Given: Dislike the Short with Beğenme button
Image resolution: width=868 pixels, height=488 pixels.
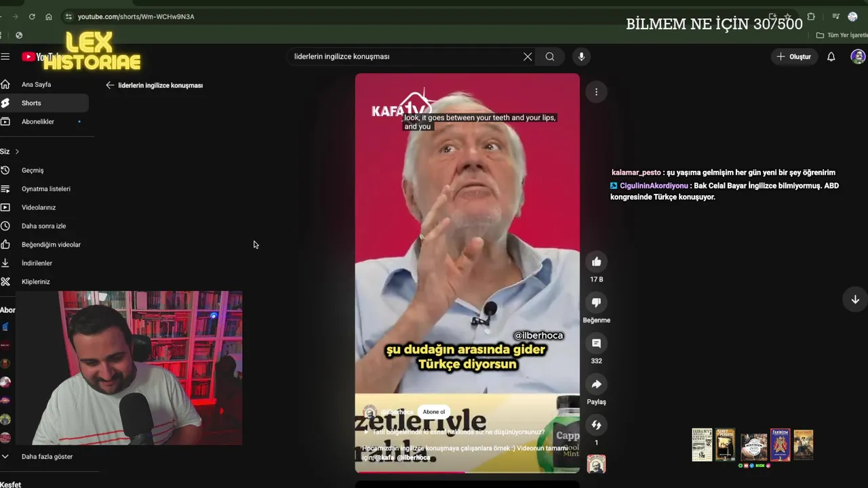Looking at the screenshot, I should (596, 302).
